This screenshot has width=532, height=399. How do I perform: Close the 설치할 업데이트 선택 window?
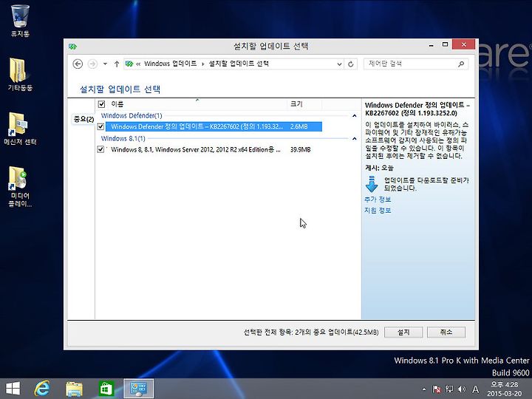pyautogui.click(x=463, y=44)
